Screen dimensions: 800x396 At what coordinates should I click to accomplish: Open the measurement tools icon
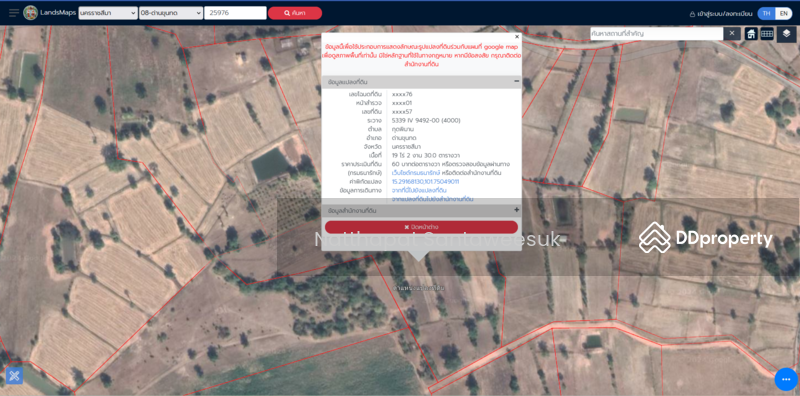14,376
